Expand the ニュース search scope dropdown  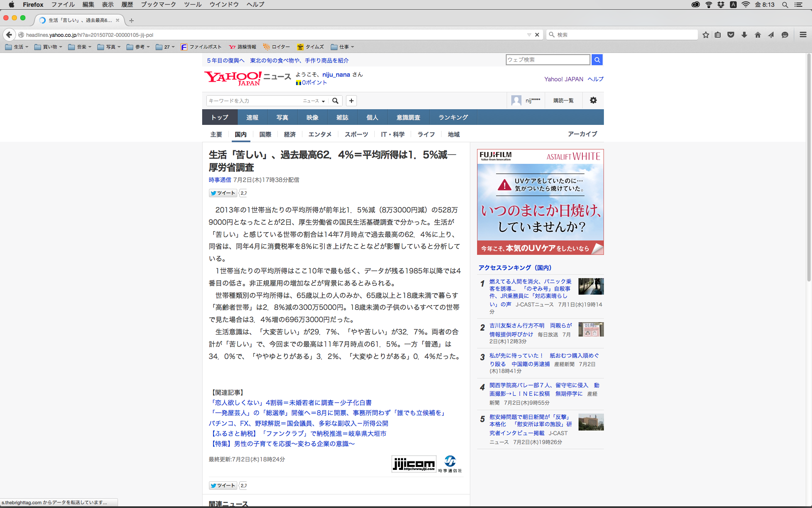[314, 101]
